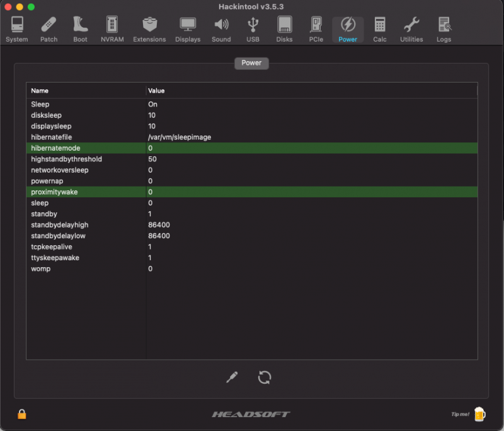
Task: Click the /var/vm/sleepimage value
Action: (180, 137)
